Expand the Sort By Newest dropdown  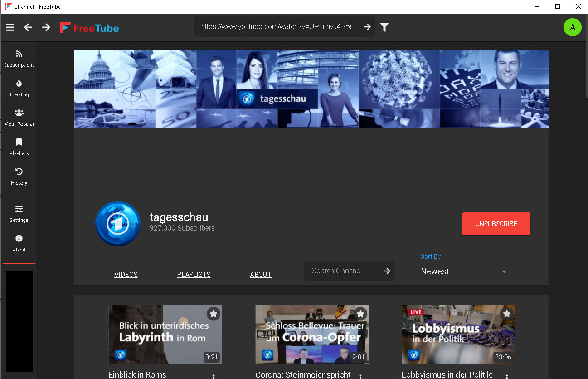coord(463,271)
